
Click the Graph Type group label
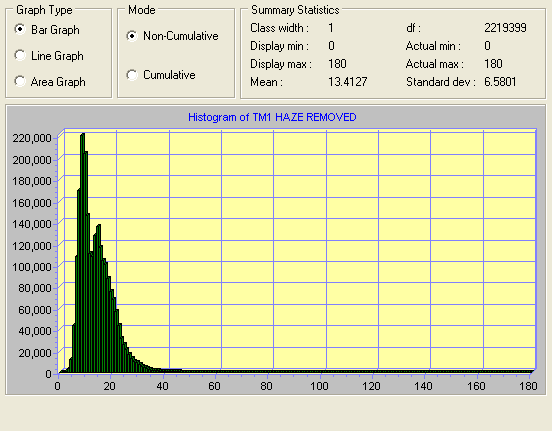point(44,10)
